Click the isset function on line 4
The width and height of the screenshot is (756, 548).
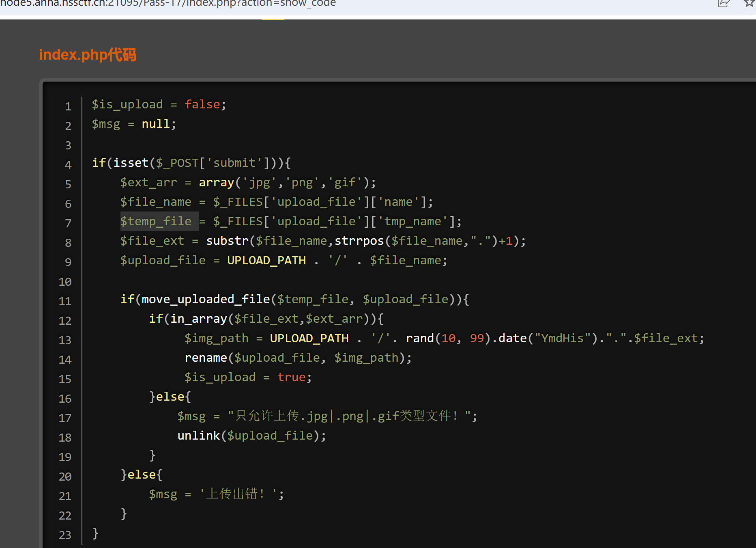click(x=131, y=163)
